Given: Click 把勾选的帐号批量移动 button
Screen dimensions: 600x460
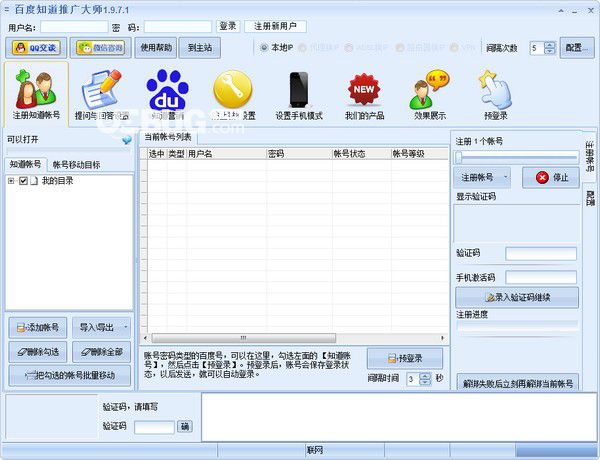Looking at the screenshot, I should point(70,375).
